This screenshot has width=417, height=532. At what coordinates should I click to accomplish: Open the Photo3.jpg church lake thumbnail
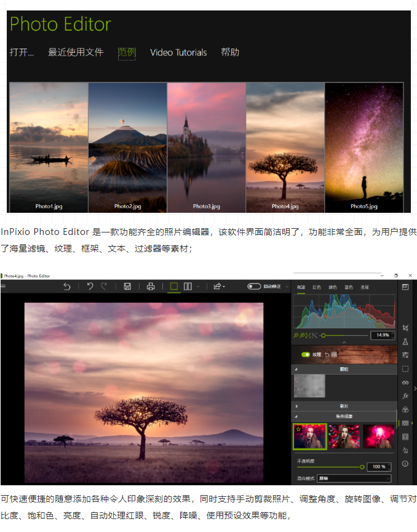[206, 148]
